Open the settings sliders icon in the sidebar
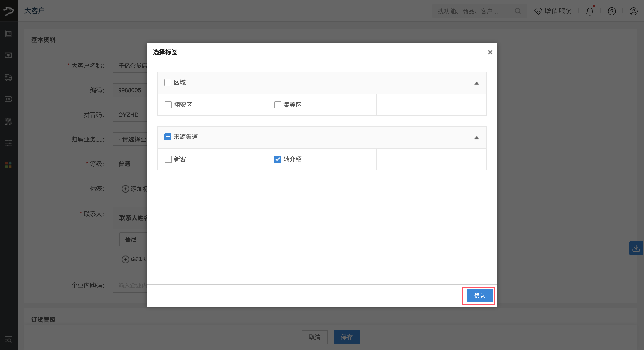This screenshot has height=350, width=644. [x=8, y=143]
